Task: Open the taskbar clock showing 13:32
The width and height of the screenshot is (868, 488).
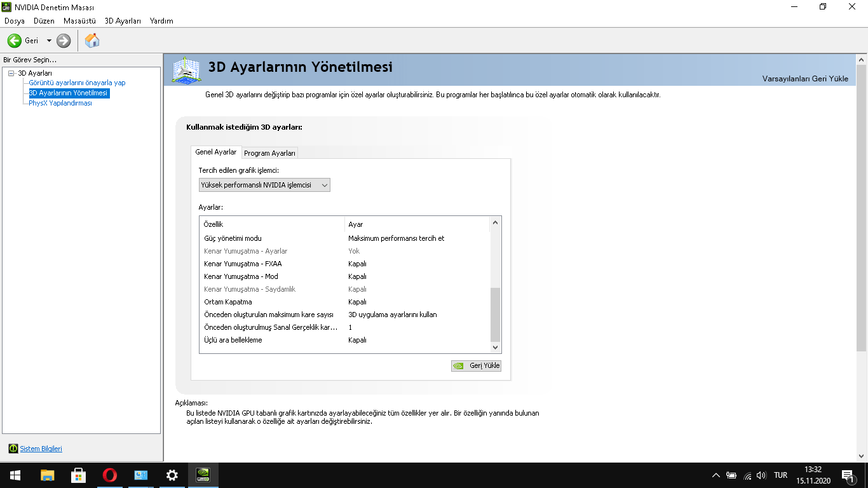Action: [x=813, y=475]
